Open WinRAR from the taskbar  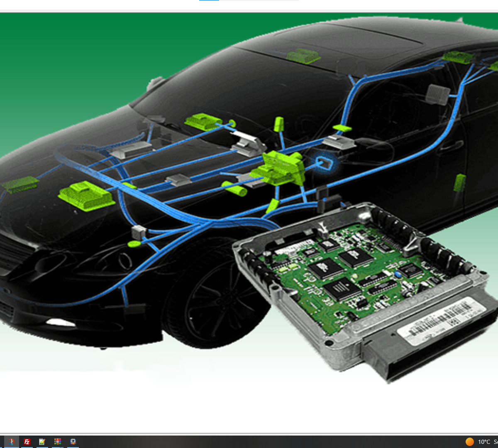click(58, 441)
